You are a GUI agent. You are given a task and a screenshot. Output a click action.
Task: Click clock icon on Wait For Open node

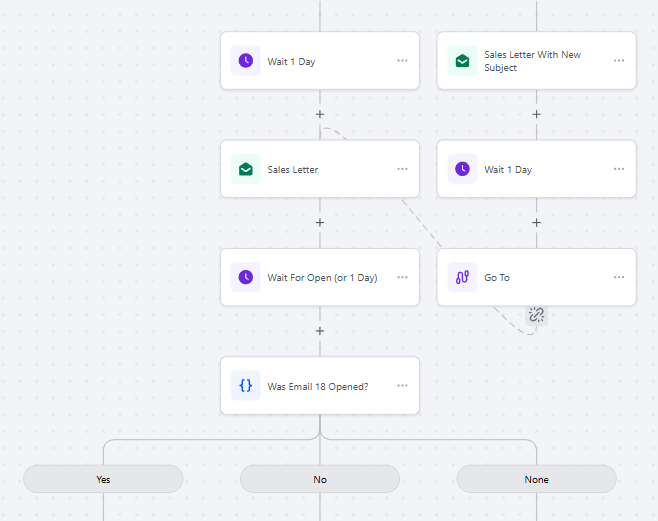pyautogui.click(x=246, y=277)
